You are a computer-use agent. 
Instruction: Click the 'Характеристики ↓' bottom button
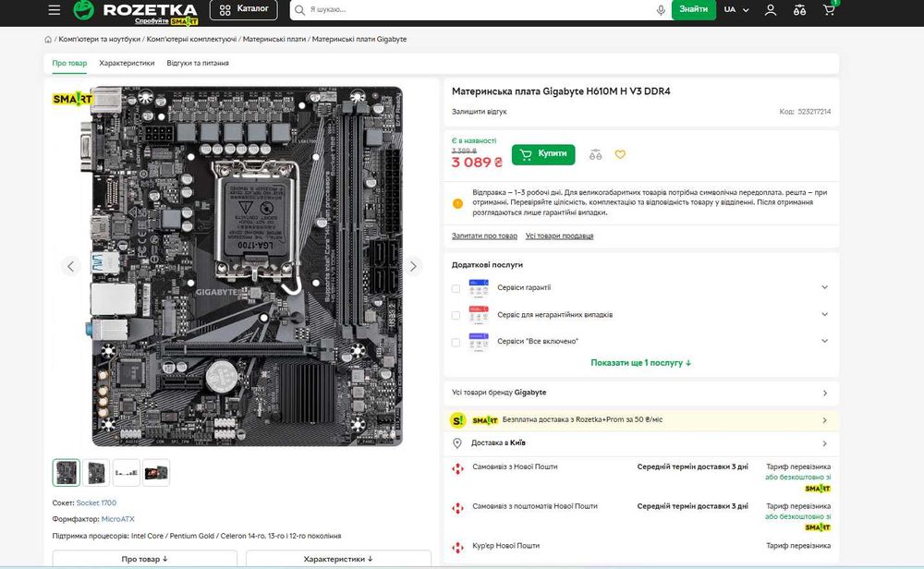click(338, 559)
